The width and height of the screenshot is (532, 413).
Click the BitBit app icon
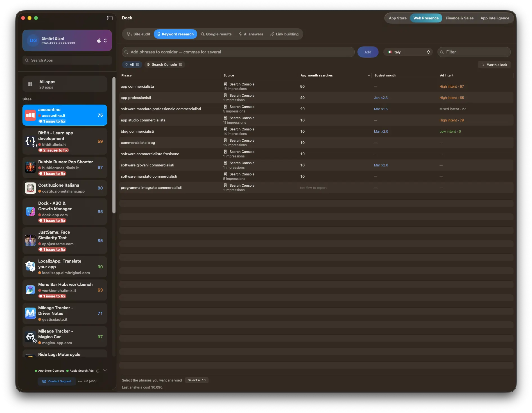30,141
